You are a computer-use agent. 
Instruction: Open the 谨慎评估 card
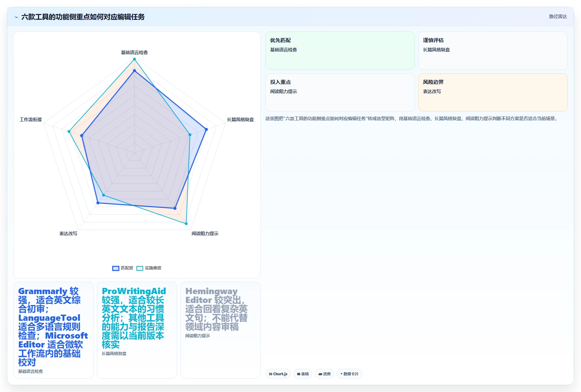(493, 51)
